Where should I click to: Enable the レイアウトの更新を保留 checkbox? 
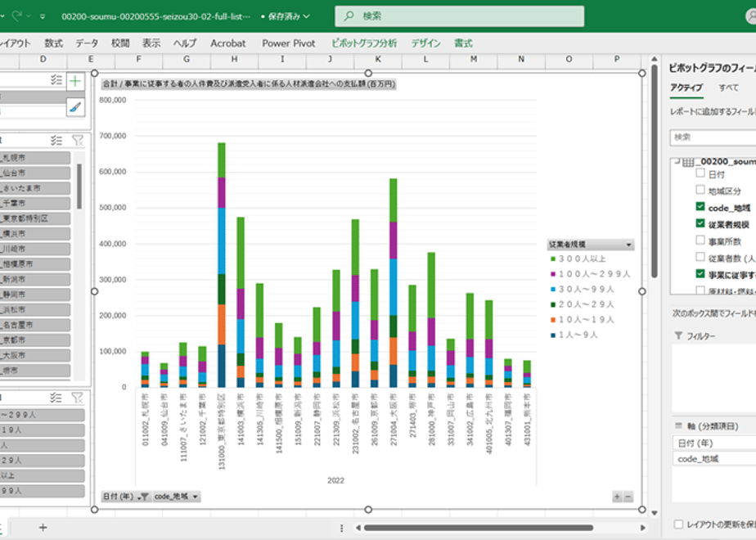(x=678, y=524)
